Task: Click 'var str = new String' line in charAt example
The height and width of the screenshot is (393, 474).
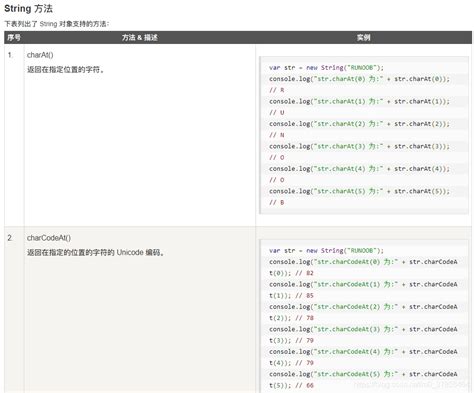Action: (x=326, y=68)
